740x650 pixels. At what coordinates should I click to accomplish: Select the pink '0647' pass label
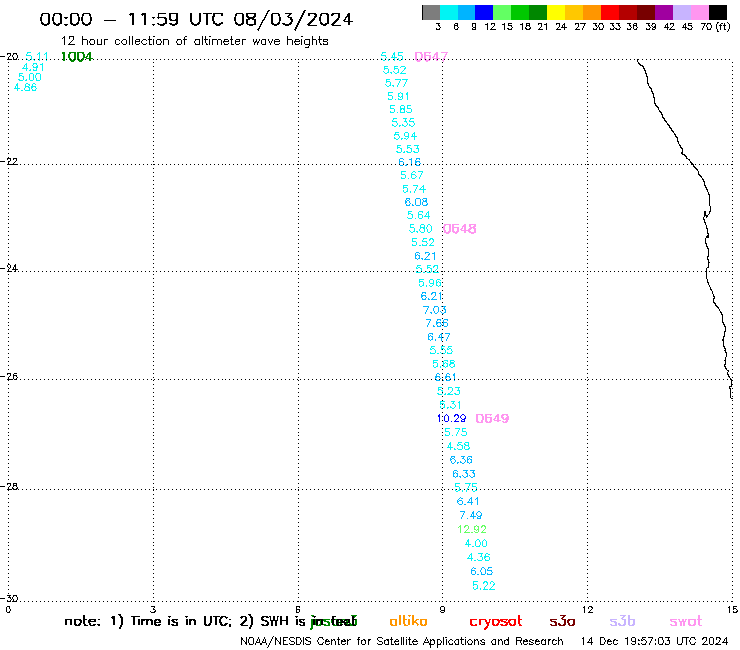pos(431,57)
